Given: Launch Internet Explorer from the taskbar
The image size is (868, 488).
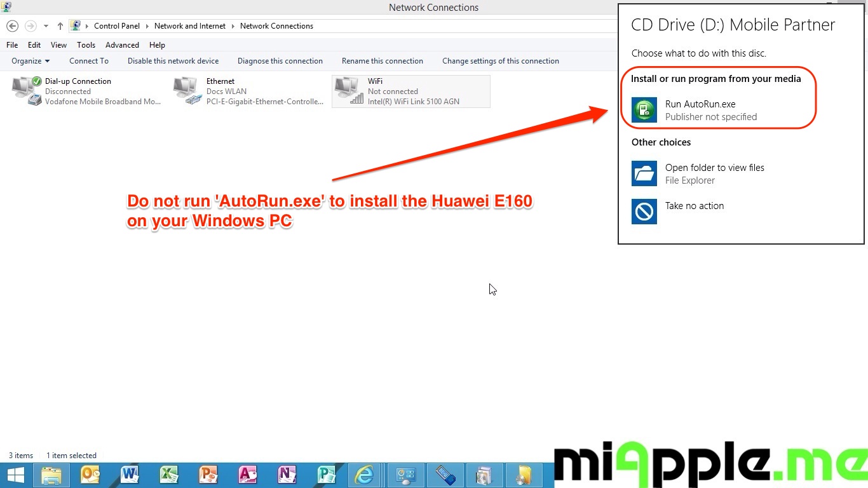Looking at the screenshot, I should pos(364,475).
